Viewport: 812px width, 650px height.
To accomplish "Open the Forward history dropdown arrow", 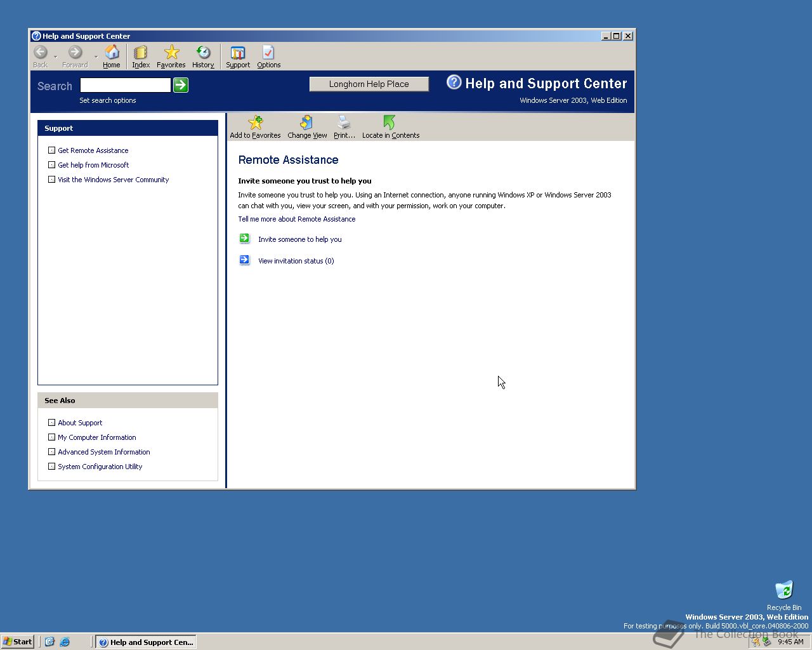I will coord(96,57).
